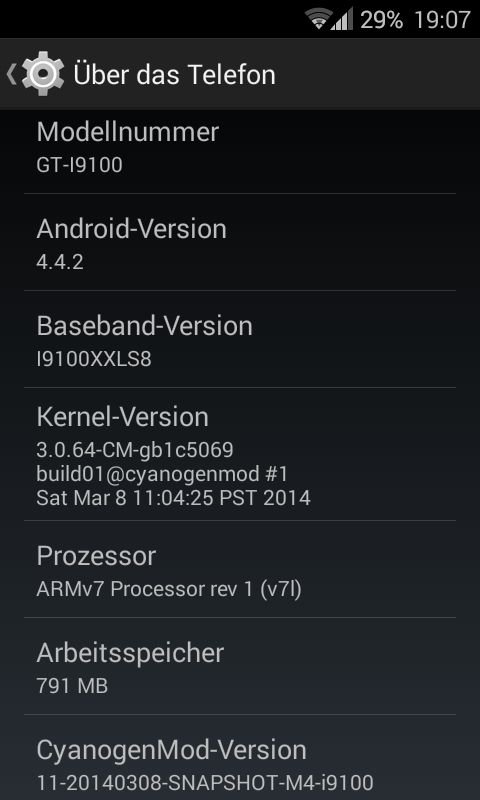Tap the settings gear icon
Image resolution: width=480 pixels, height=800 pixels.
pos(43,74)
